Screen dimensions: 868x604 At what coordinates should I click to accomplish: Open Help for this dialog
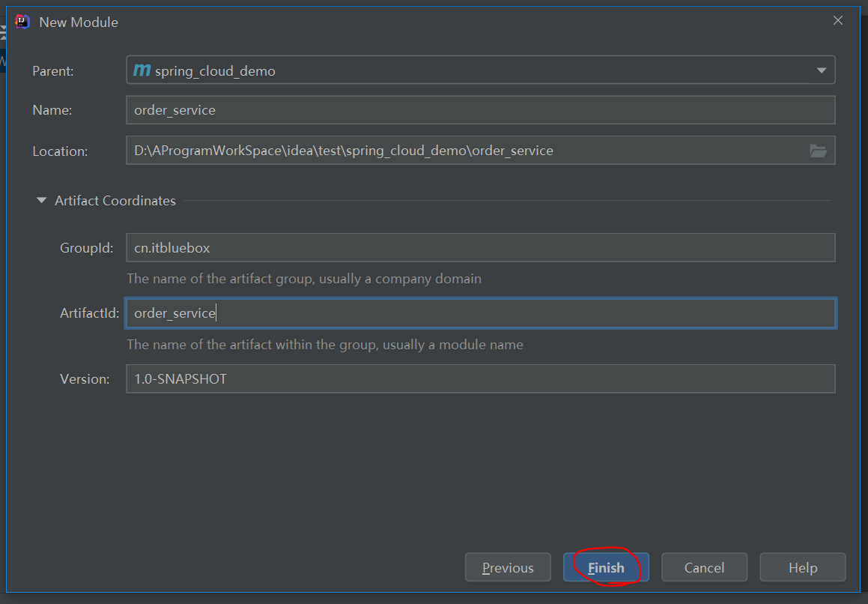[x=802, y=568]
